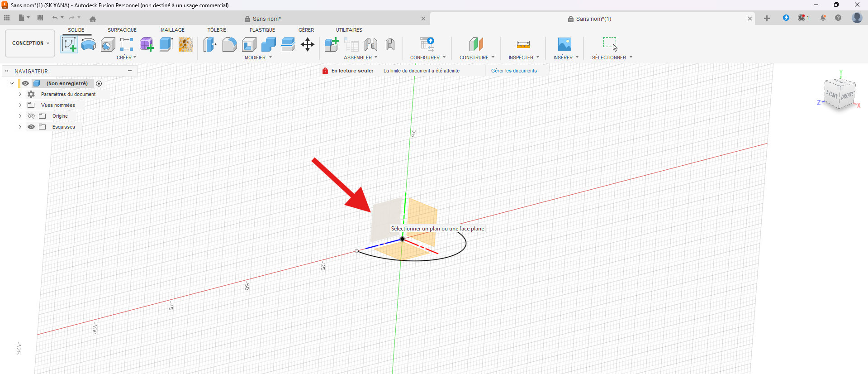Expand the Vues nommées folder

(20, 105)
